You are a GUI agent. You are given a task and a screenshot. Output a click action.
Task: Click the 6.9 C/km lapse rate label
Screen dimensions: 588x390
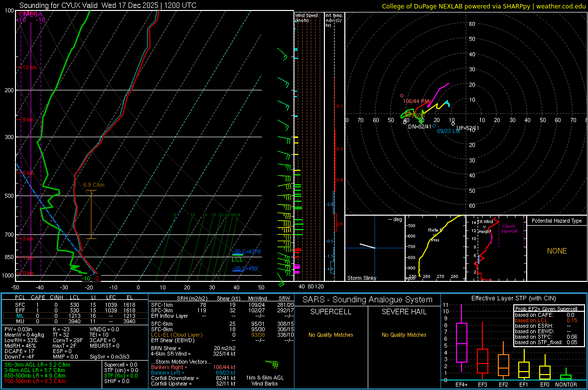(94, 185)
